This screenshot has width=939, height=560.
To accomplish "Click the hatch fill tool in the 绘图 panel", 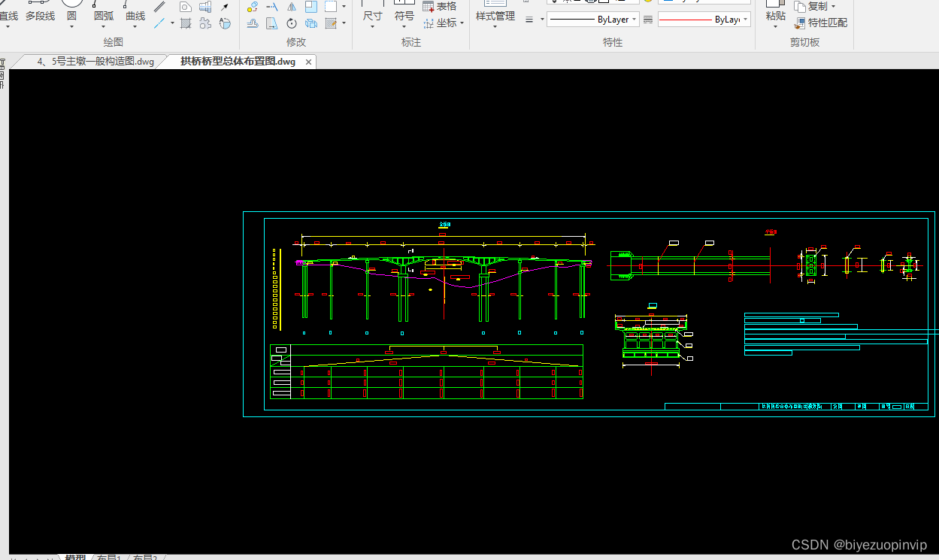I will [185, 23].
